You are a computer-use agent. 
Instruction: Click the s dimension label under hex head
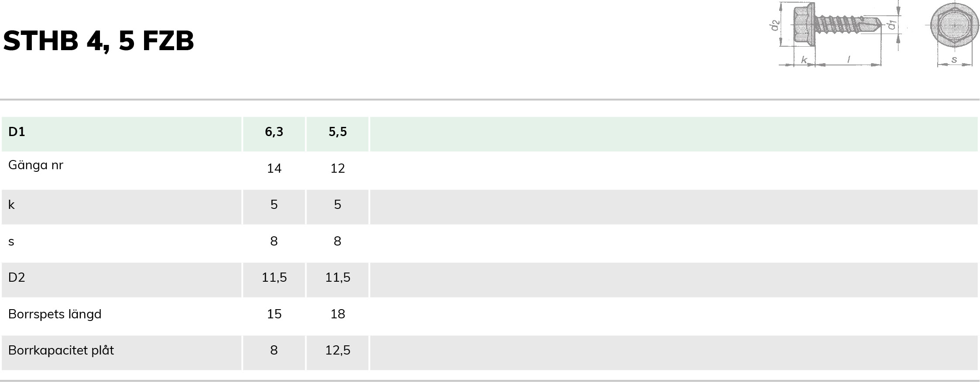[954, 60]
